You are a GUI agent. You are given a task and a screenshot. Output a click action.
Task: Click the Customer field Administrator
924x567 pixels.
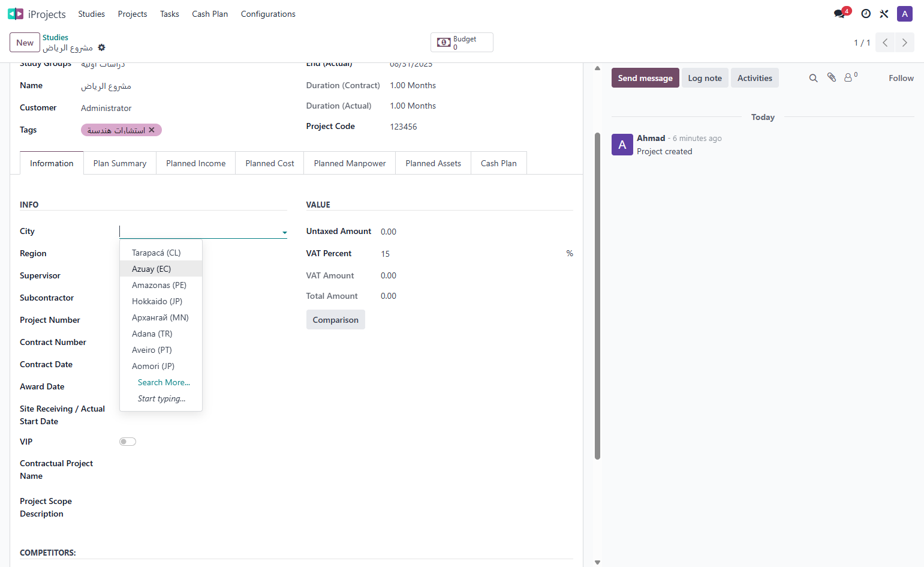pos(106,108)
